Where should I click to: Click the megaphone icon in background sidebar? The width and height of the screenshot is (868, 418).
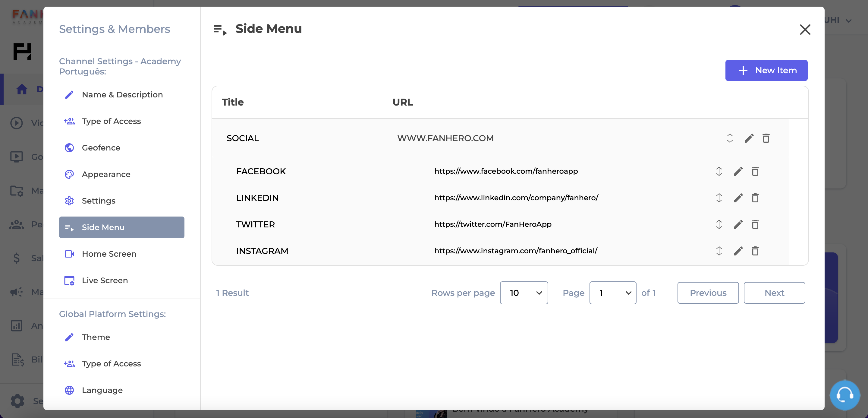[17, 292]
